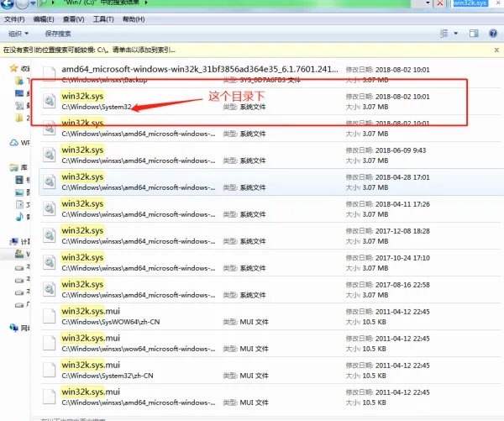
Task: Select the amd64_microsoft-windows-win32k_31bf3856ad364e35 file name
Action: tap(200, 69)
